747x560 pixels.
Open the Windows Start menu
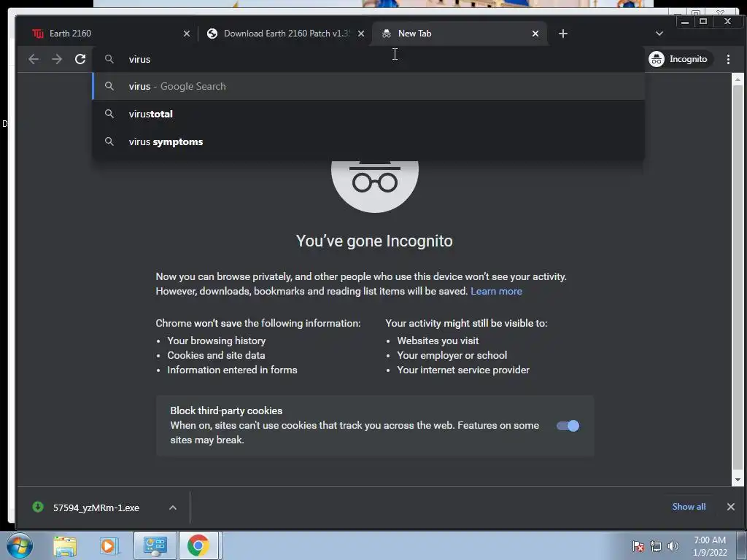[20, 545]
